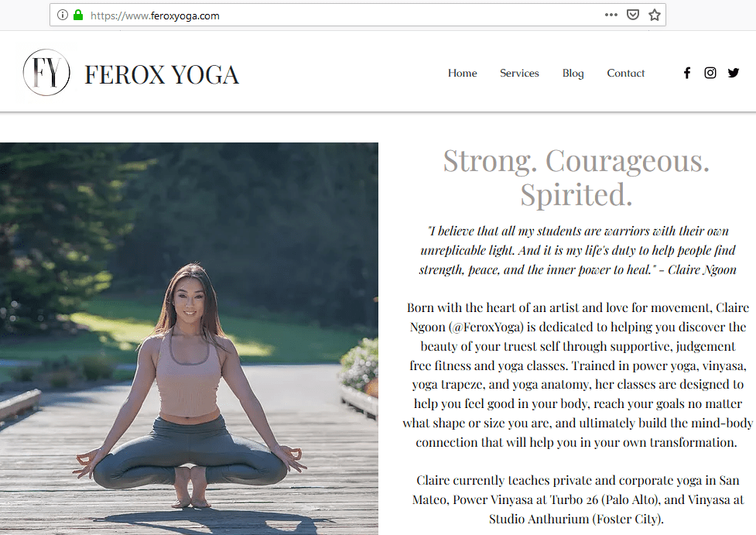
Task: Open the Ferox Yoga Facebook page icon
Action: click(x=686, y=73)
